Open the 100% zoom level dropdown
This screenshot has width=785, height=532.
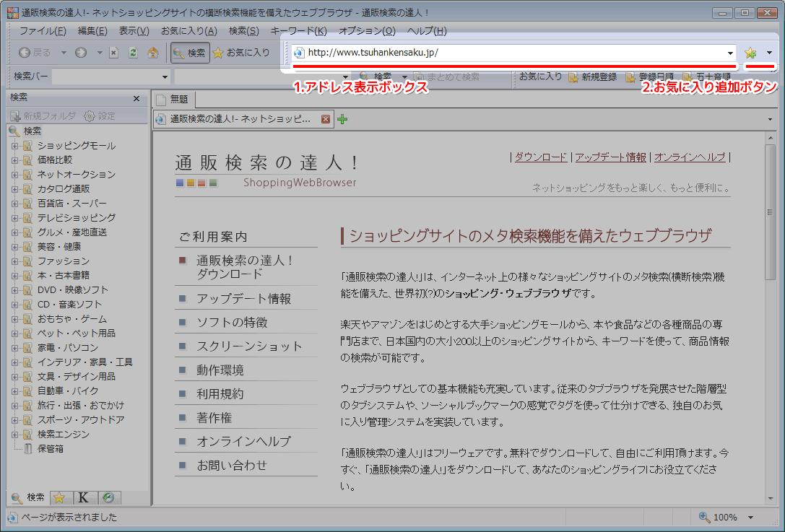[x=750, y=518]
